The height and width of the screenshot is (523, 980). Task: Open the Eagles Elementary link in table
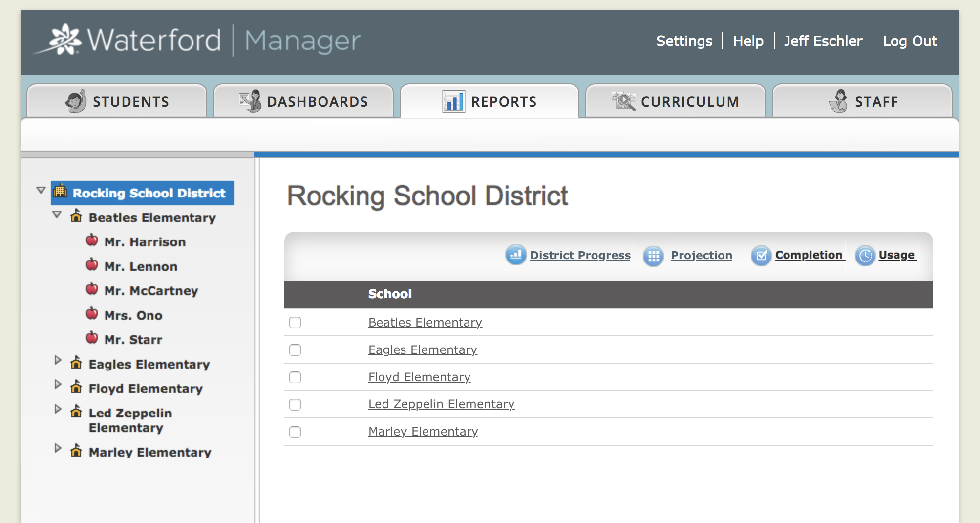(x=423, y=350)
